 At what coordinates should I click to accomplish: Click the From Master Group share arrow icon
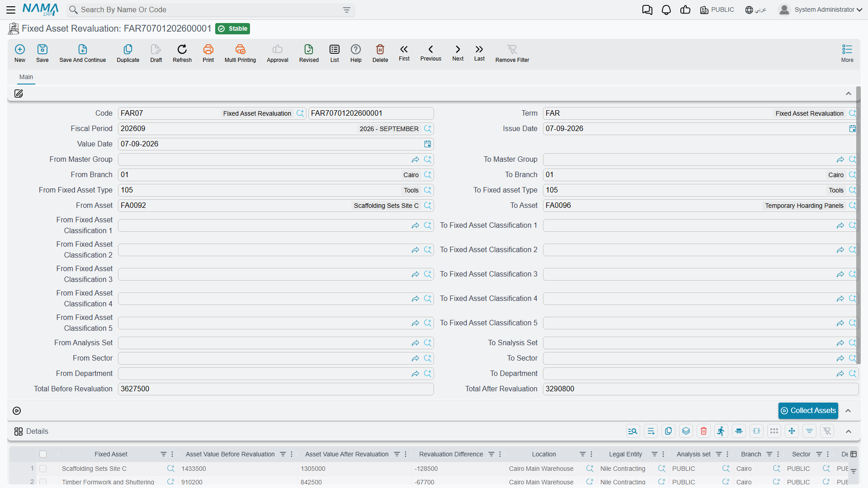415,160
